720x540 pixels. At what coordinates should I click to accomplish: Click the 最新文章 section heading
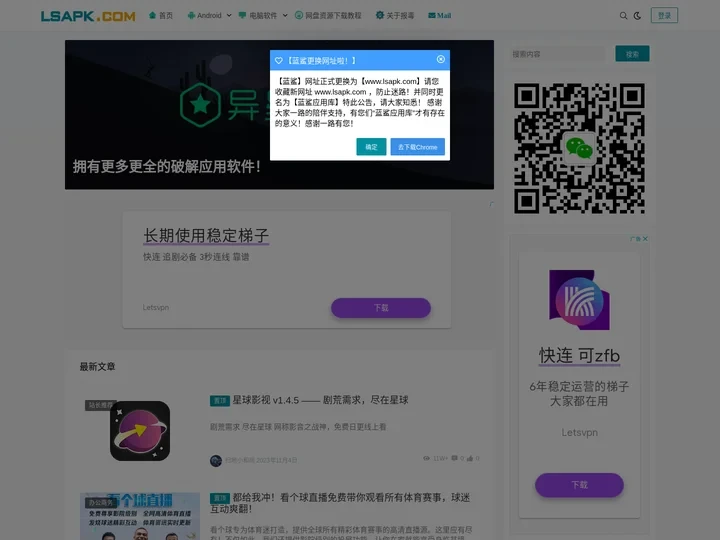pos(97,367)
